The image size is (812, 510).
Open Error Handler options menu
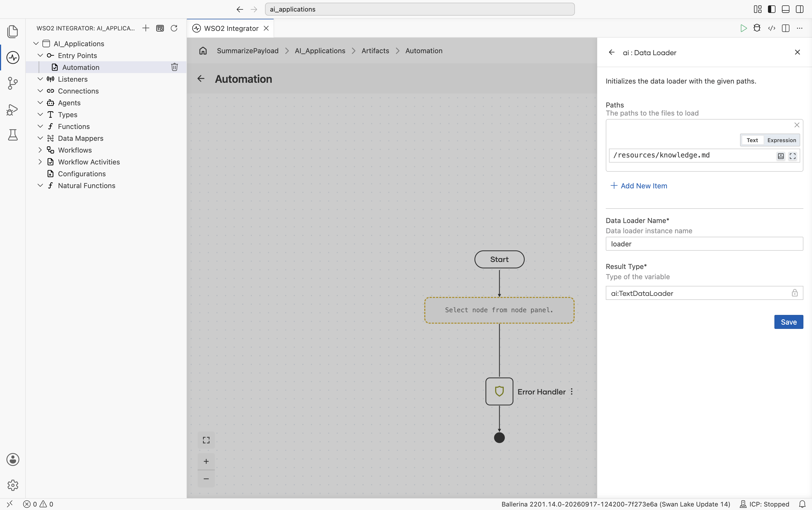(x=572, y=392)
